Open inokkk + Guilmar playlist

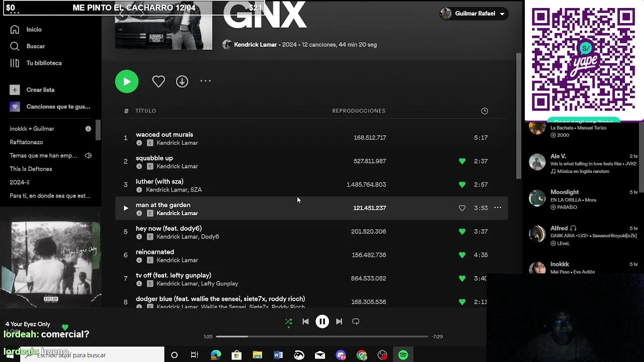point(32,129)
